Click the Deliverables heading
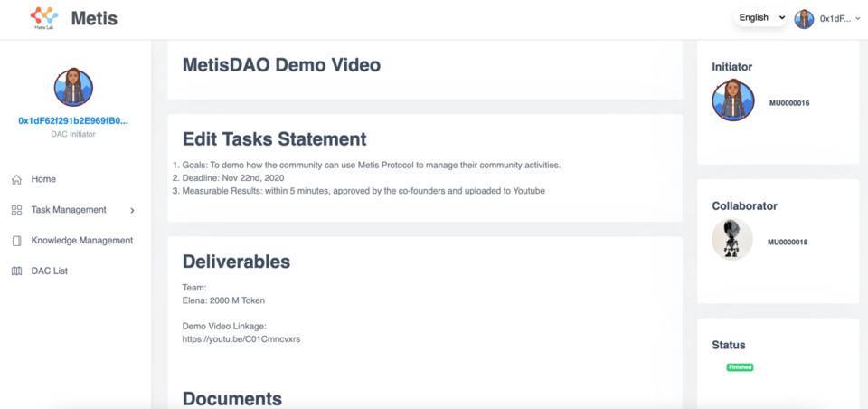Image resolution: width=868 pixels, height=409 pixels. point(236,261)
